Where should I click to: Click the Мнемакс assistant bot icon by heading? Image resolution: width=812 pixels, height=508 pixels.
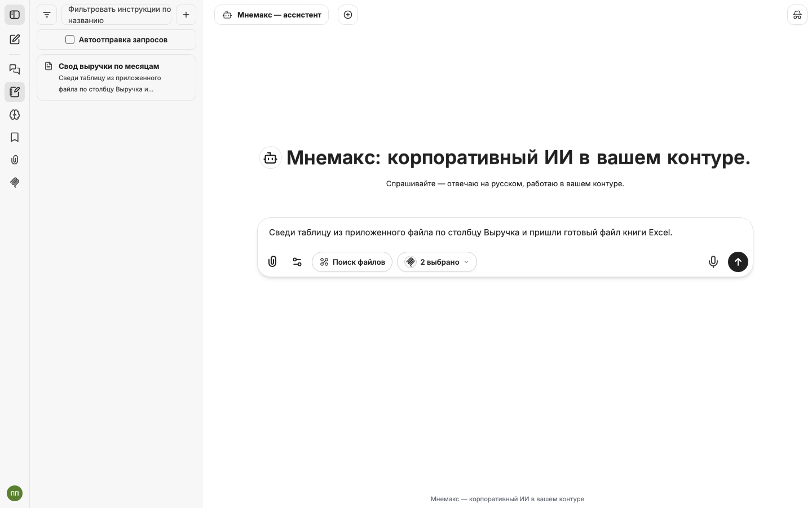[271, 157]
